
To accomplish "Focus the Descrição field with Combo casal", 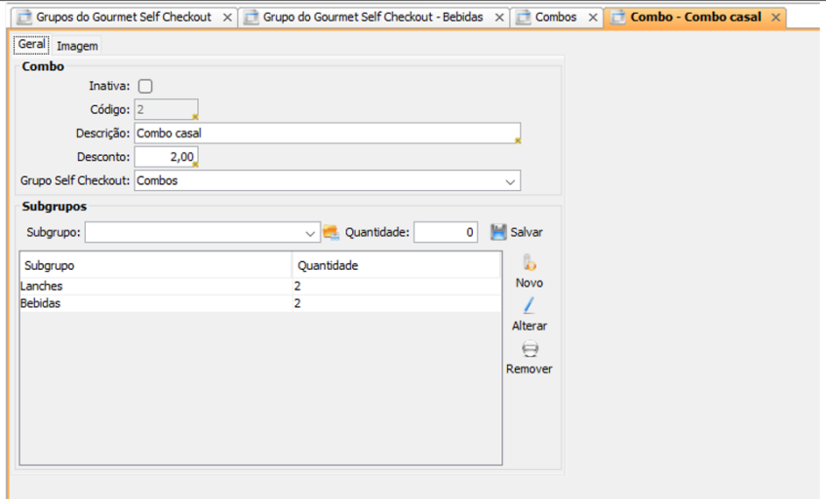I will point(327,134).
